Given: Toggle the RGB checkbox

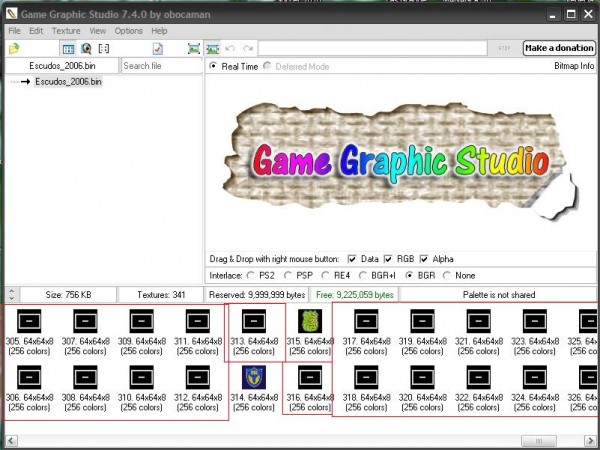Looking at the screenshot, I should pyautogui.click(x=388, y=259).
